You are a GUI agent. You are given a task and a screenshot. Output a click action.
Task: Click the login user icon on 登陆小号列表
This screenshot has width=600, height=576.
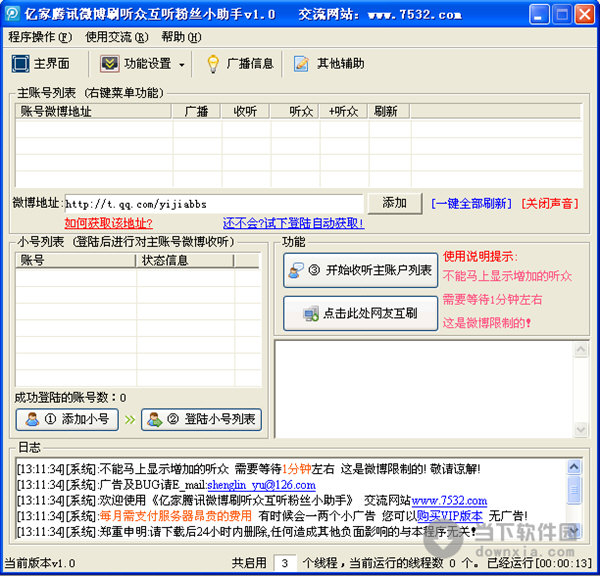155,419
